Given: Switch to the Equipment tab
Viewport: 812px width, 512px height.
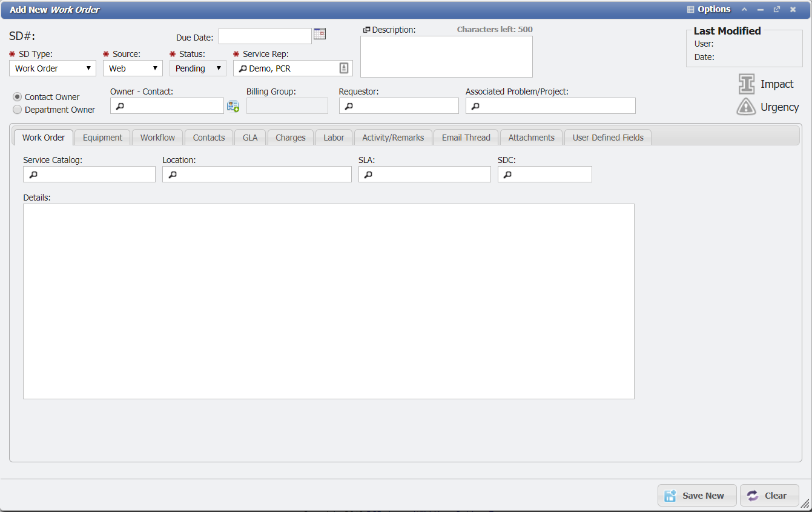Looking at the screenshot, I should tap(102, 137).
